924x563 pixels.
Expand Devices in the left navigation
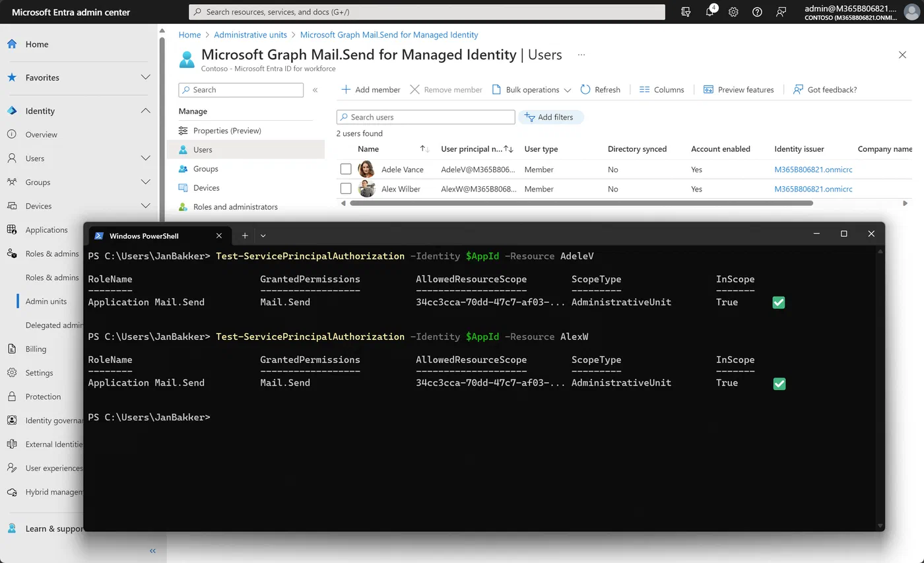146,206
